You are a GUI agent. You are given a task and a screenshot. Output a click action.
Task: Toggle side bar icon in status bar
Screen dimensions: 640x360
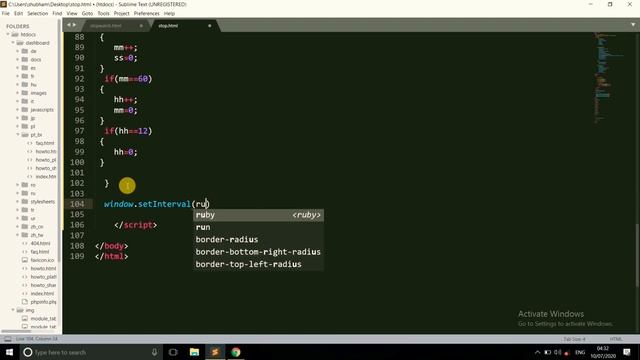pos(8,339)
